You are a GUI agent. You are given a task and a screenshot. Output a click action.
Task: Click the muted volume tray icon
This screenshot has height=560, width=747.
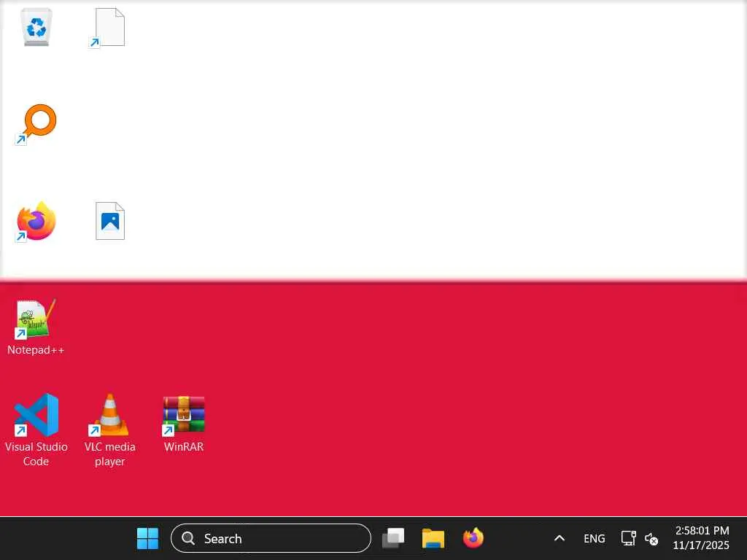[x=651, y=539]
